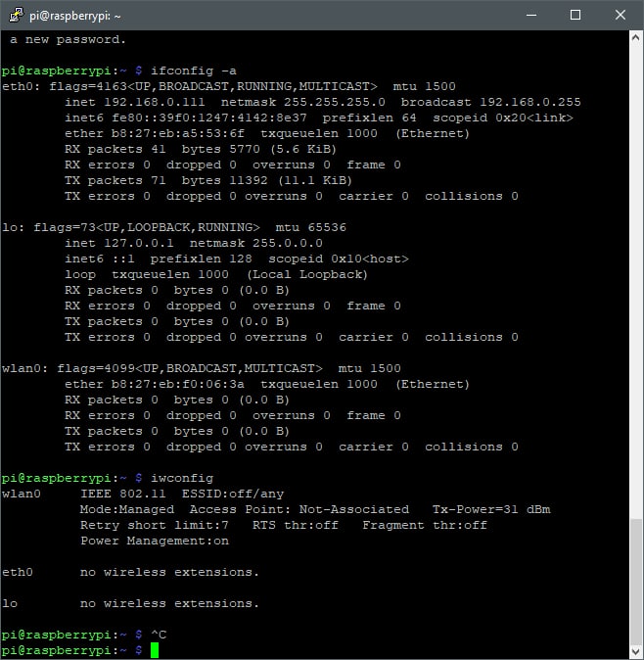Viewport: 644px width, 660px height.
Task: Click 'prefixlen 128' in the lo section
Action: 202,259
